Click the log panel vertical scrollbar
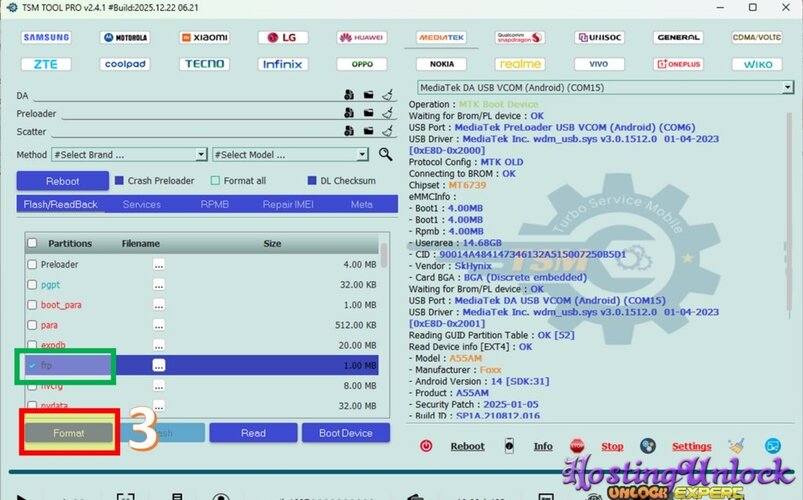Viewport: 803px width, 500px height. tap(789, 212)
